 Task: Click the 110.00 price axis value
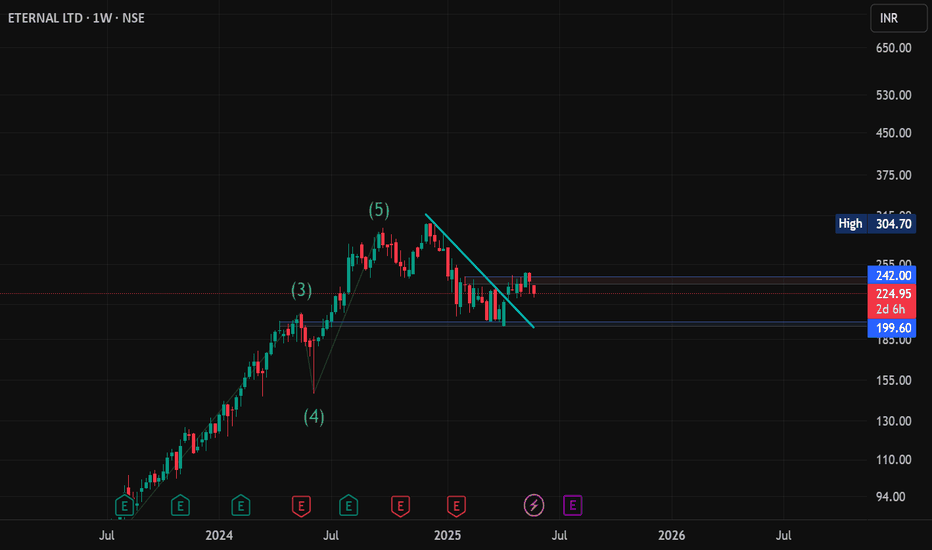point(893,460)
